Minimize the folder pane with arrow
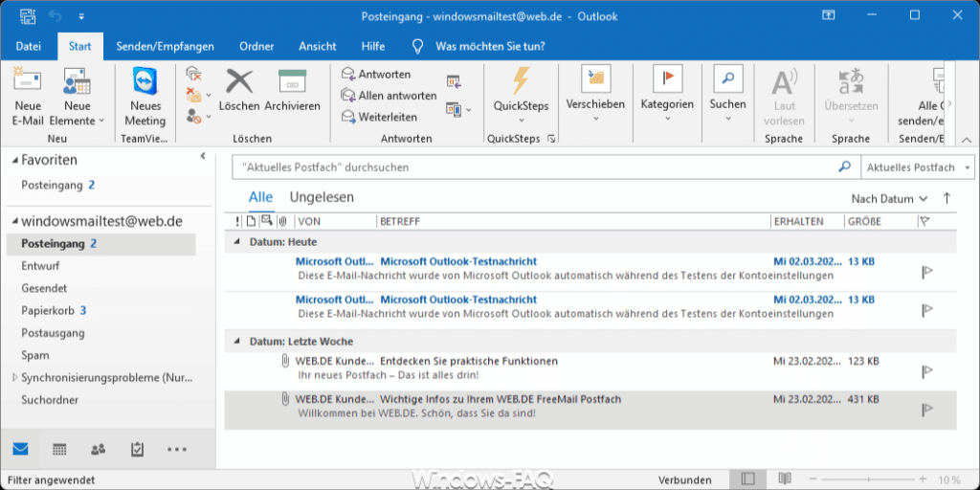Screen dimensions: 980x490 click(203, 156)
